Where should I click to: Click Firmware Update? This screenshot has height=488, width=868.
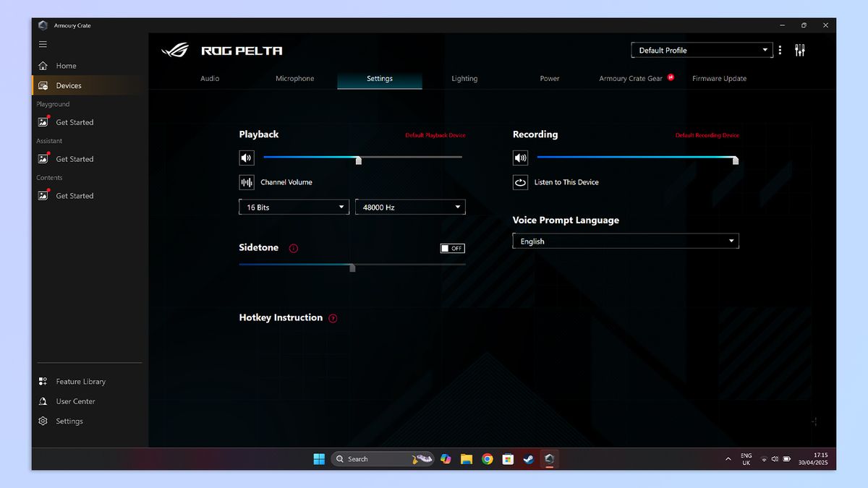[719, 78]
